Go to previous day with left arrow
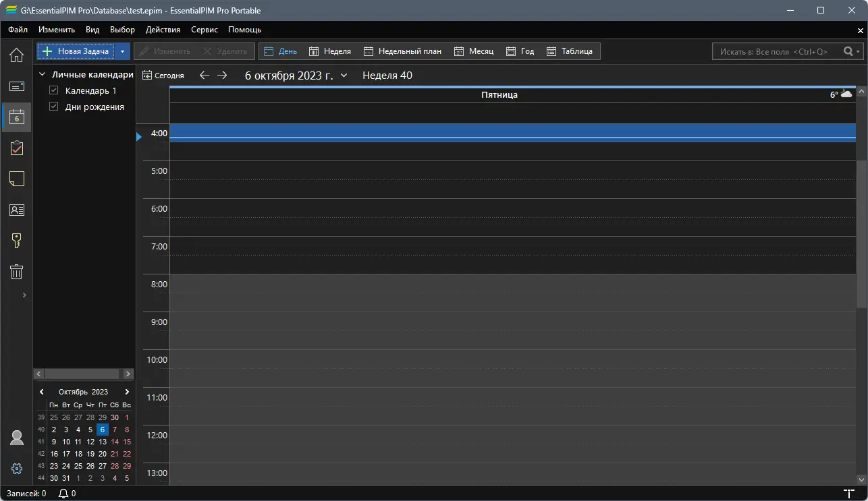Viewport: 868px width, 501px height. (205, 76)
